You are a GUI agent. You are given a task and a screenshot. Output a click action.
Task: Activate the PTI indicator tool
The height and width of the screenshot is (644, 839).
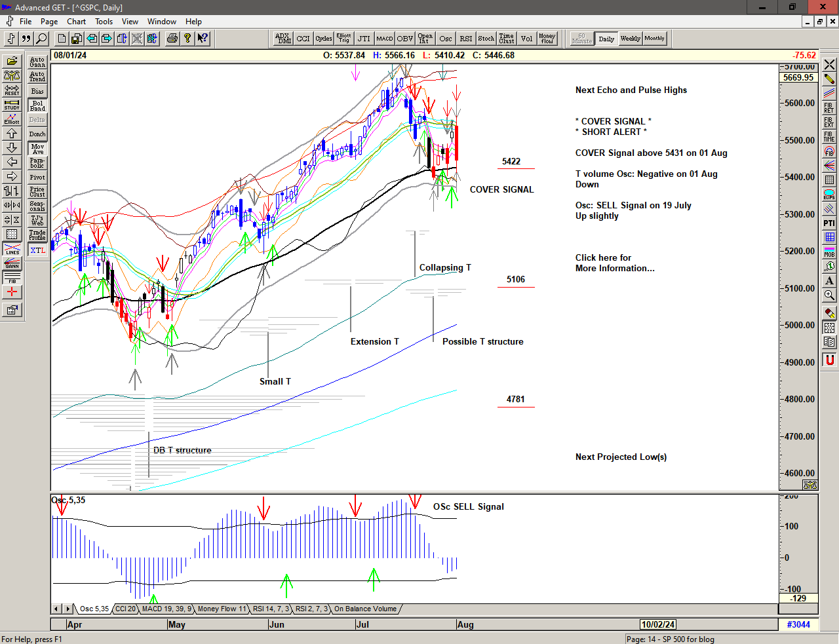point(829,223)
